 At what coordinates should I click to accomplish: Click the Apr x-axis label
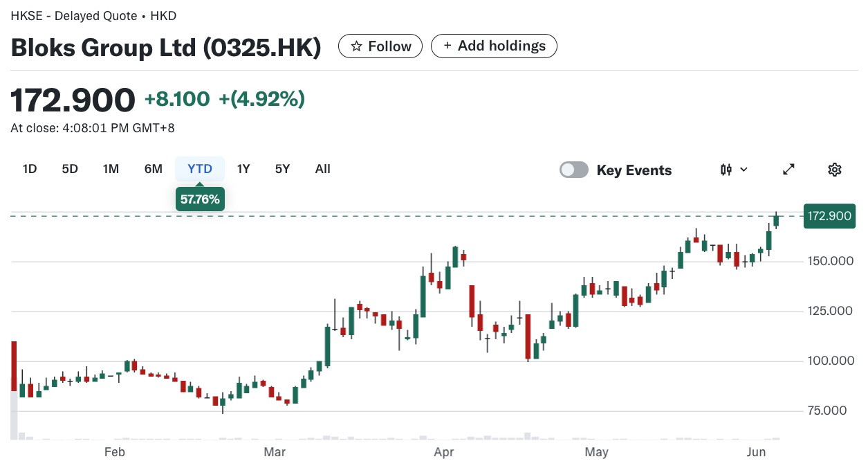click(443, 453)
